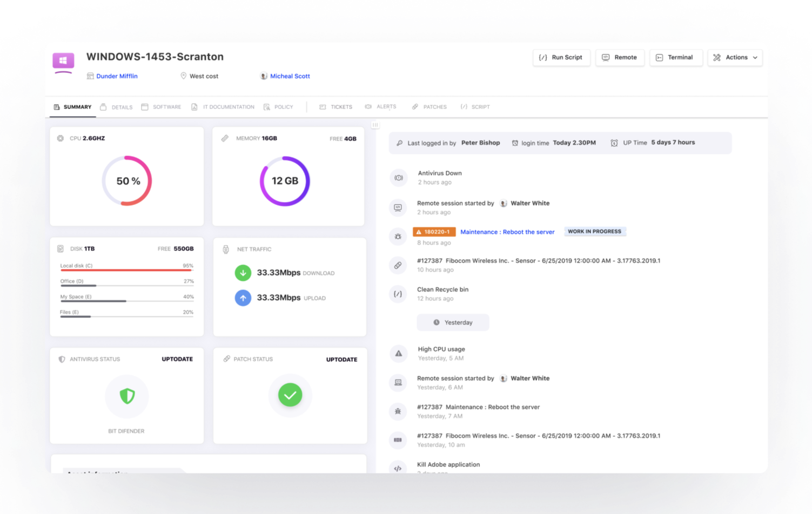Open the Dunder Mifflin company link
The height and width of the screenshot is (514, 812).
pos(117,76)
